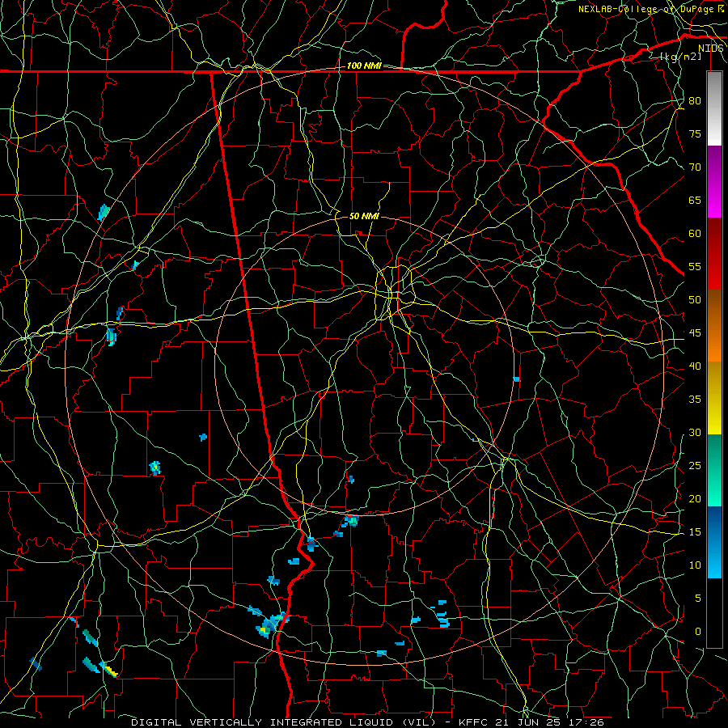Select the dark red color bar segment
The width and height of the screenshot is (728, 728).
coord(714,254)
